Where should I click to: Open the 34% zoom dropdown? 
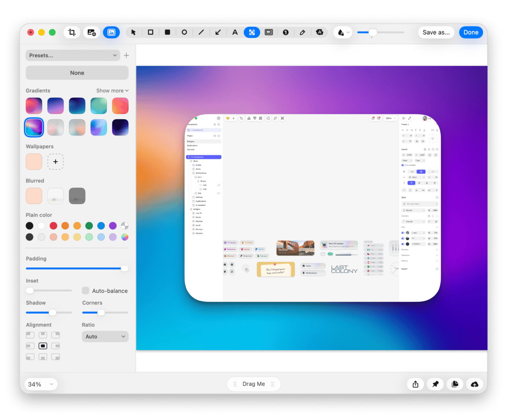[41, 384]
